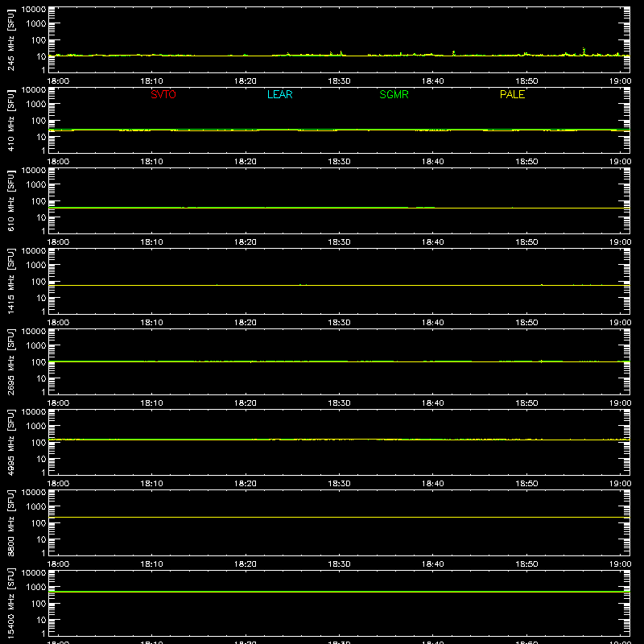Click 18:30 label under the 1415 MHz plot
The height and width of the screenshot is (644, 644).
pos(339,323)
